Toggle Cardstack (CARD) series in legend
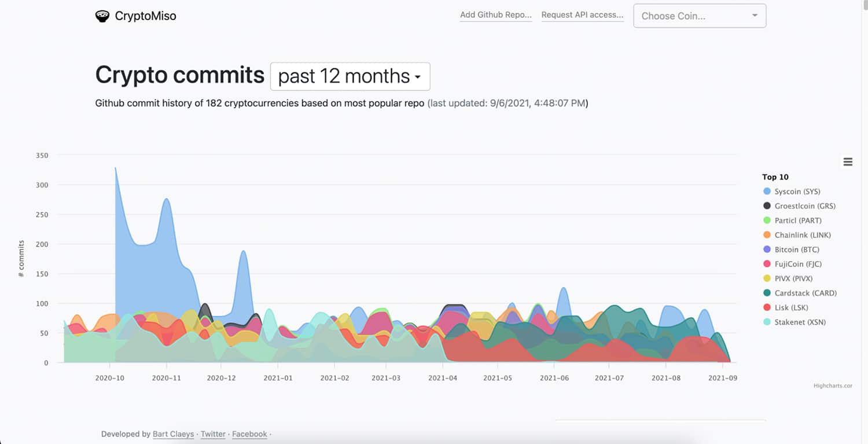This screenshot has height=444, width=868. [800, 293]
